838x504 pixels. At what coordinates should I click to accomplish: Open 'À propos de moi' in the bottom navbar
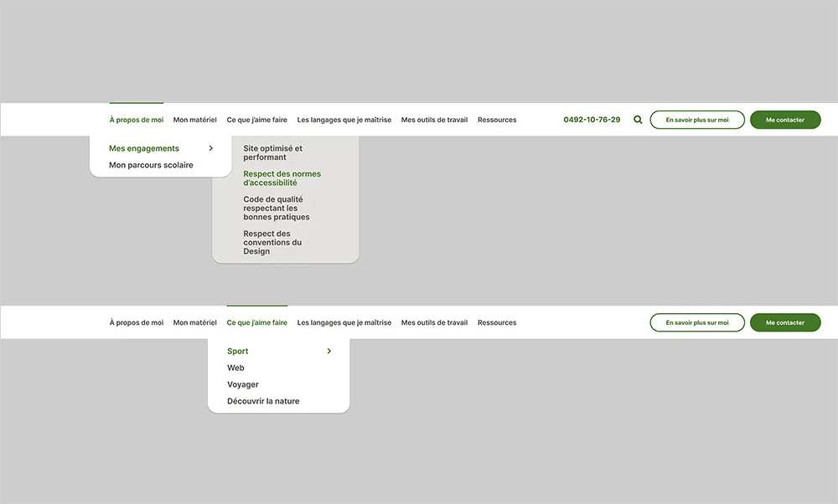[137, 322]
